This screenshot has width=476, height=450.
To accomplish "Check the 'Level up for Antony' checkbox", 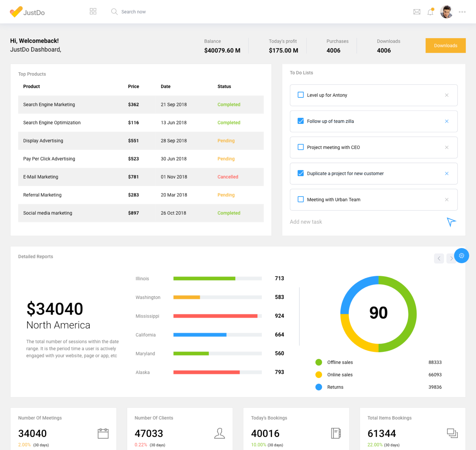I will click(x=301, y=95).
